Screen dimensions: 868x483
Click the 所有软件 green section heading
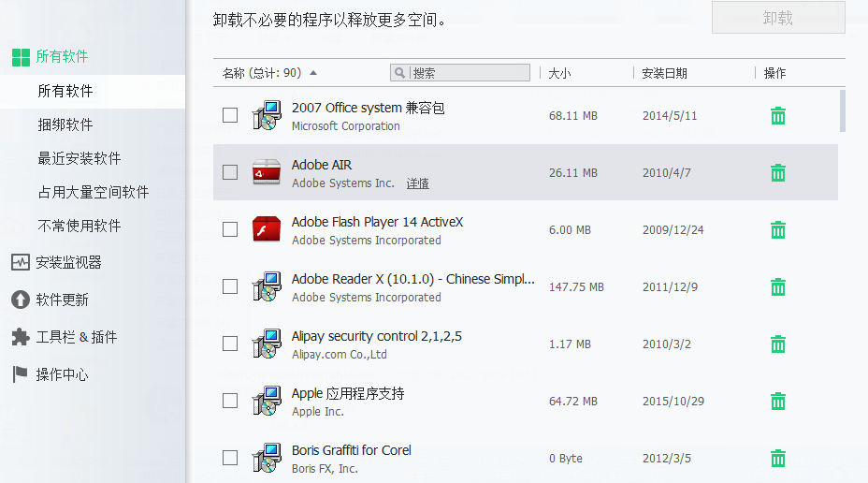click(62, 56)
